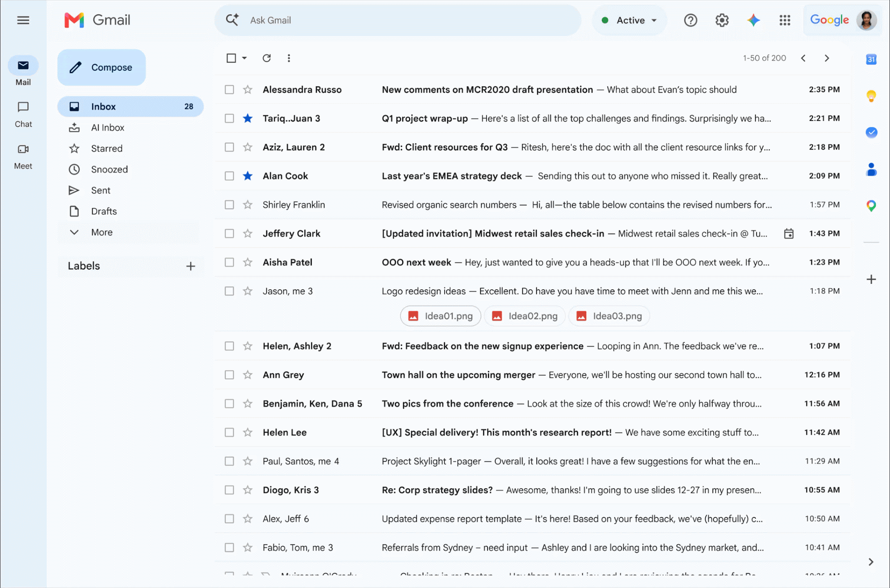
Task: Open the Google account profile picture
Action: pyautogui.click(x=867, y=20)
